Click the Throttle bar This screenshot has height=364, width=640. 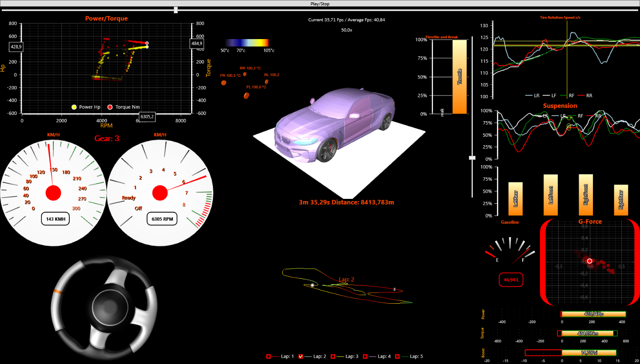[x=460, y=77]
